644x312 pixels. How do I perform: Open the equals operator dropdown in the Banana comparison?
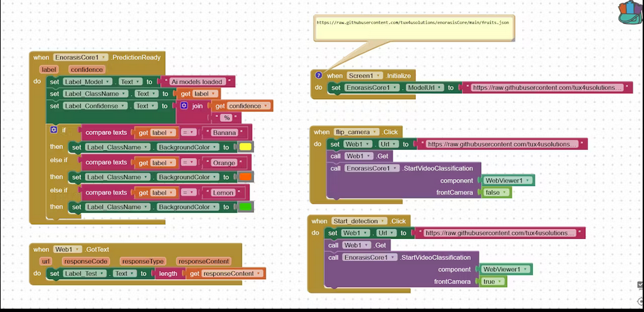tap(189, 133)
